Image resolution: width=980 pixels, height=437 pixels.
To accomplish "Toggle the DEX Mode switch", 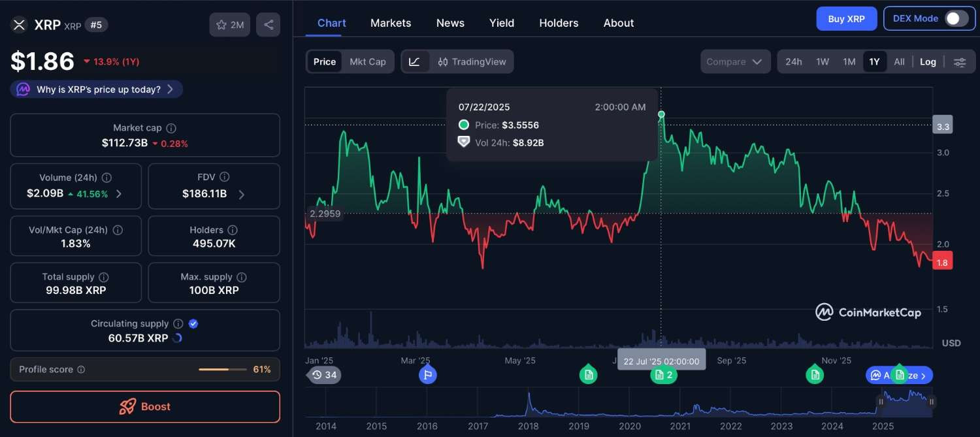I will point(956,18).
